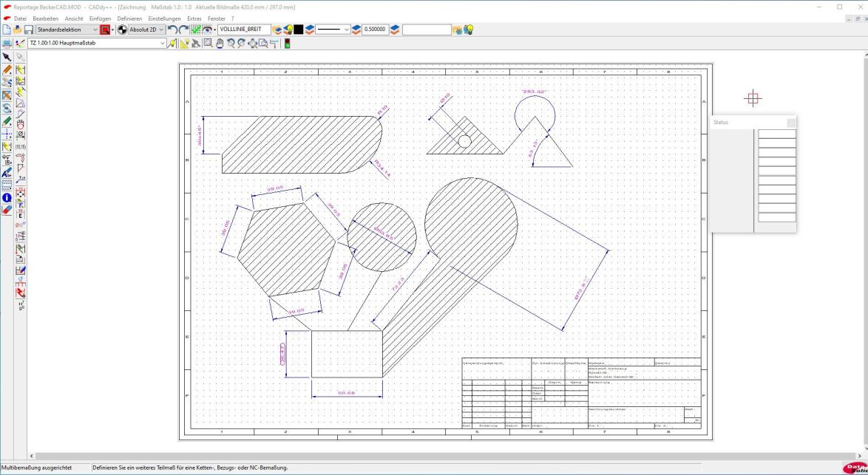This screenshot has height=475, width=868.
Task: Toggle the grid display icon with green check
Action: [x=197, y=30]
